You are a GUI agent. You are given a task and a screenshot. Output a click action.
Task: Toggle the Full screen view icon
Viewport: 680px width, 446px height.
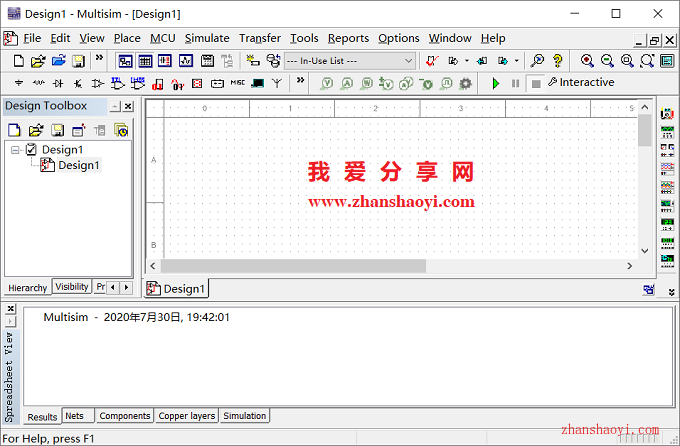point(667,61)
